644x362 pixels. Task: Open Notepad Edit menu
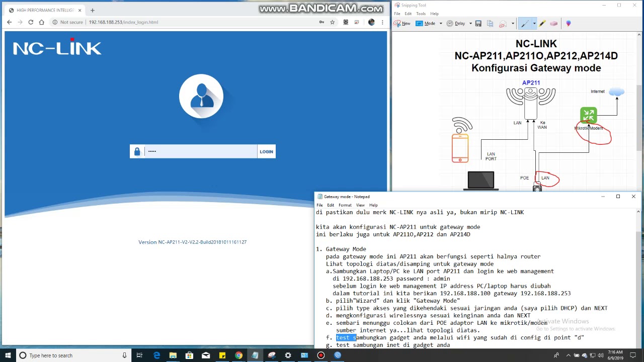[331, 205]
